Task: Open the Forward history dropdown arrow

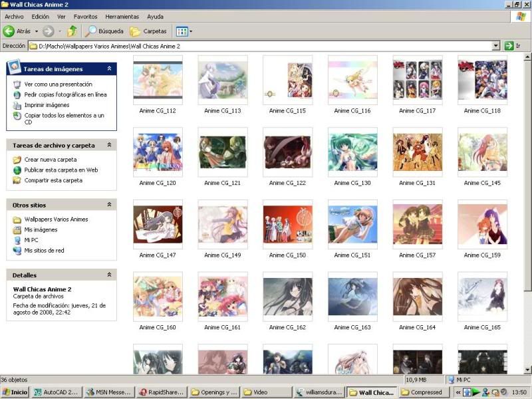Action: (60, 31)
